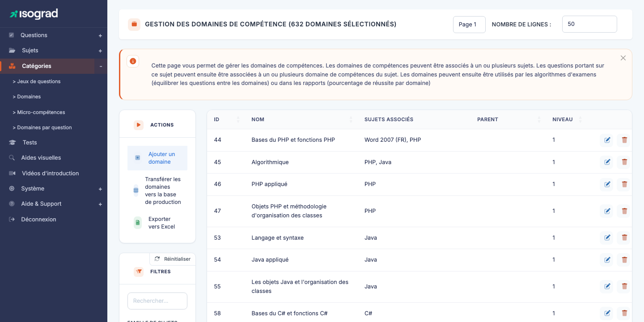Select the 'PHP, Java' subjects cell
Screen dimensions: 644x322
378,162
